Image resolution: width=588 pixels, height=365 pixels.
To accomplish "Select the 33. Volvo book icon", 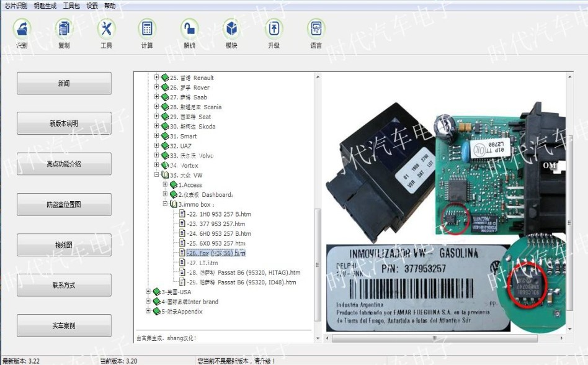I will click(x=165, y=155).
